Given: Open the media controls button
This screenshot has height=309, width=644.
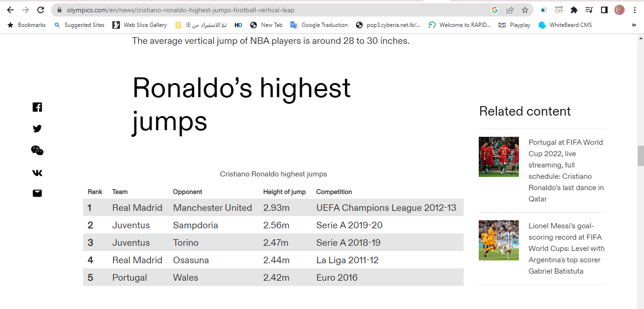Looking at the screenshot, I should point(589,10).
